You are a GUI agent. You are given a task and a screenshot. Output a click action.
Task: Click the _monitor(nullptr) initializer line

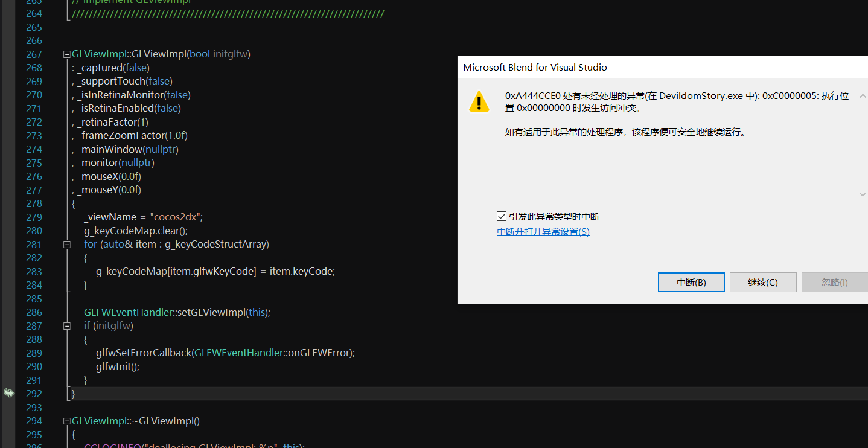pyautogui.click(x=113, y=162)
